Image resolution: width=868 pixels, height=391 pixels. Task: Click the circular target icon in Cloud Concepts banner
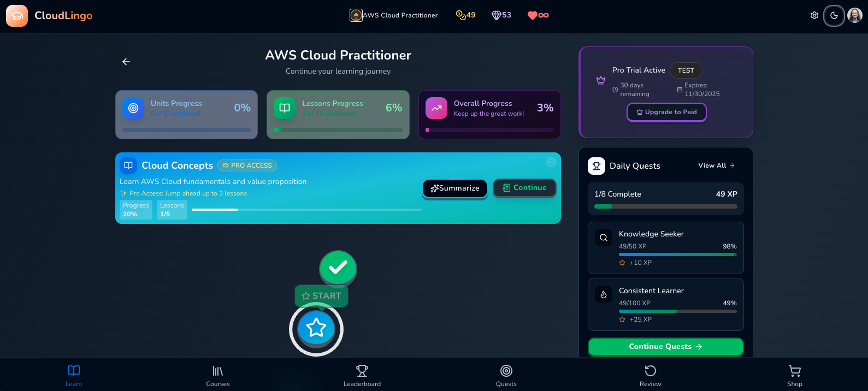point(551,162)
